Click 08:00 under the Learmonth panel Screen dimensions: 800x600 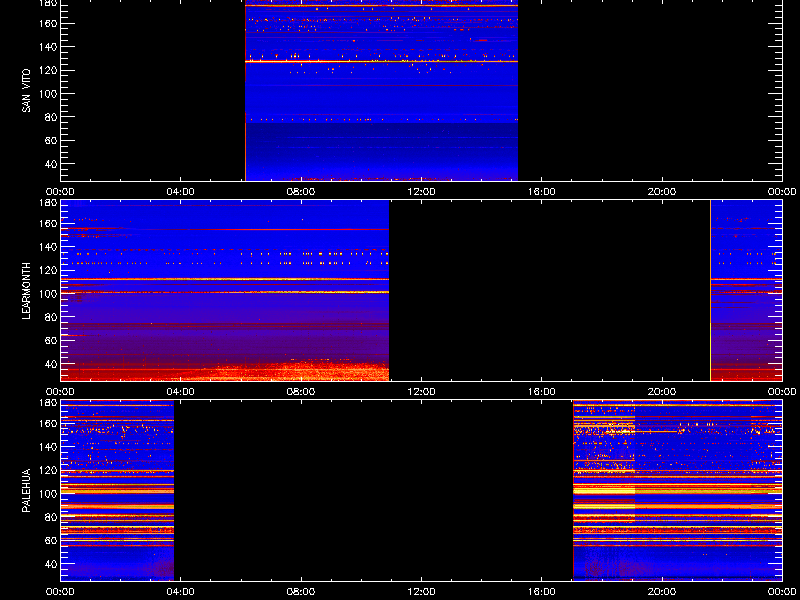click(301, 392)
